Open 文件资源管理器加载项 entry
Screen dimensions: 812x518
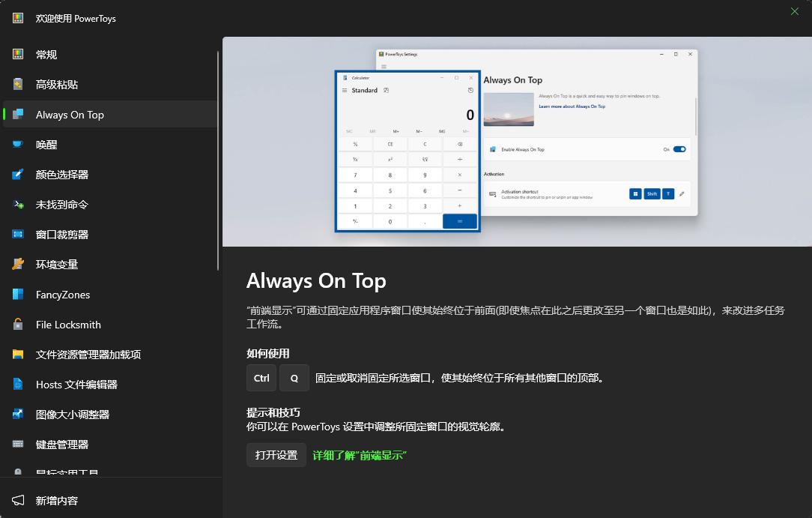point(110,355)
